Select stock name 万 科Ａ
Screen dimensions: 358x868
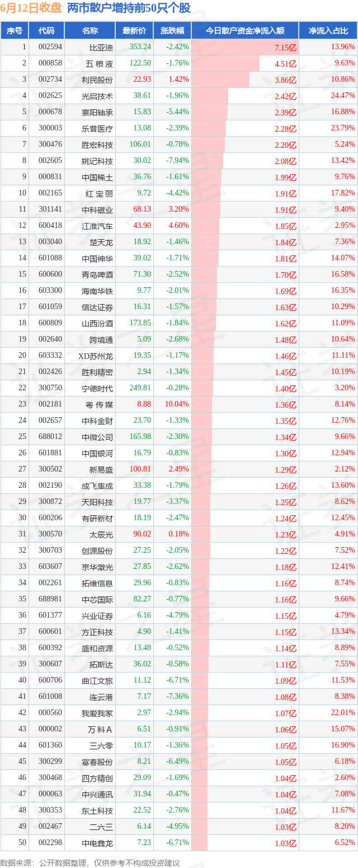pyautogui.click(x=101, y=729)
